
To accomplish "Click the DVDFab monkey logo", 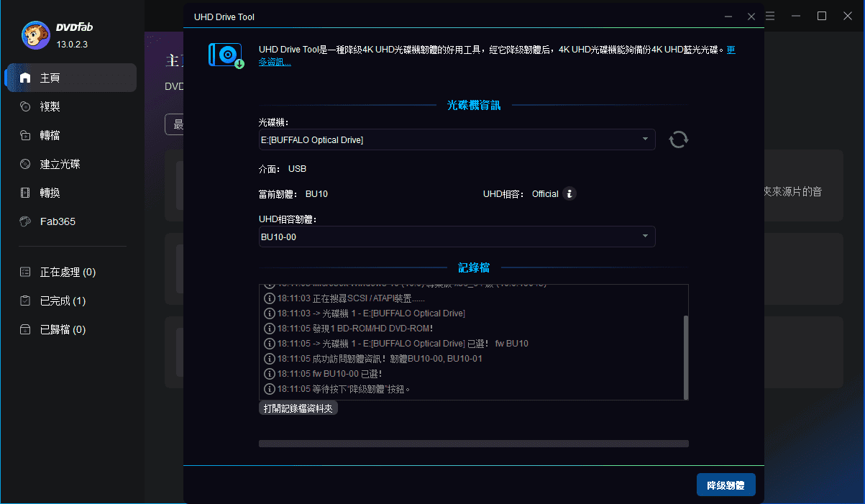I will coord(35,35).
